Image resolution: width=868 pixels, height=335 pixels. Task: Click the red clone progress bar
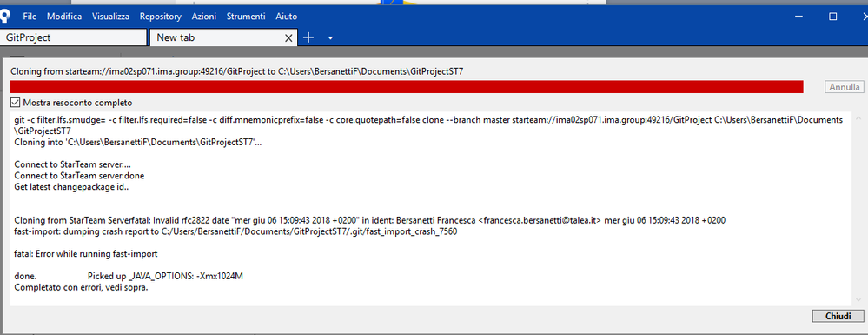(x=407, y=87)
